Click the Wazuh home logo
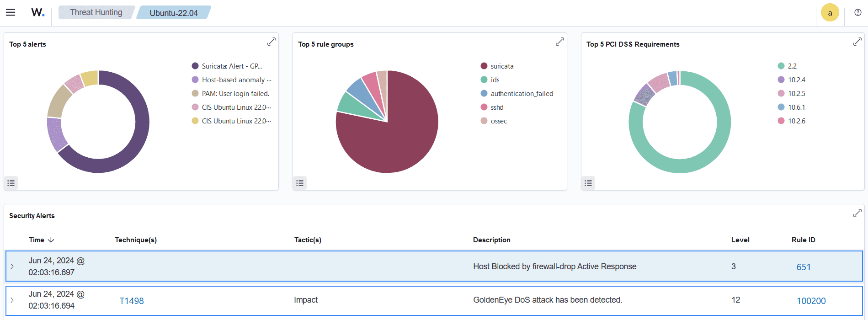This screenshot has height=320, width=868. click(38, 12)
